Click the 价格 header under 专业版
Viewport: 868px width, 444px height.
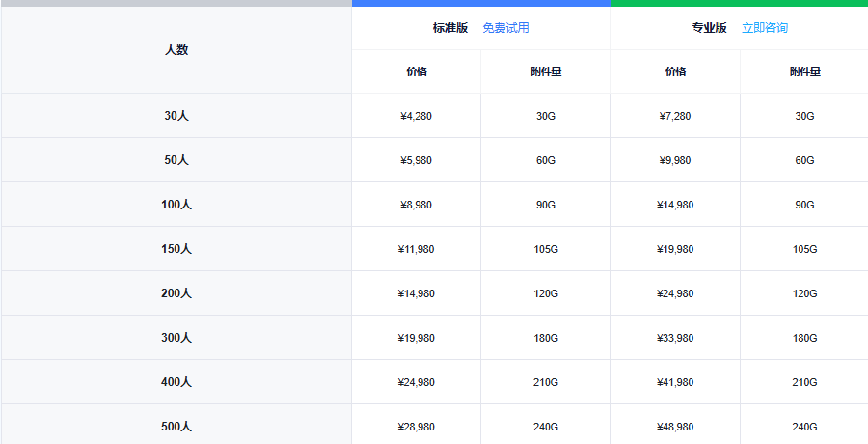[675, 71]
